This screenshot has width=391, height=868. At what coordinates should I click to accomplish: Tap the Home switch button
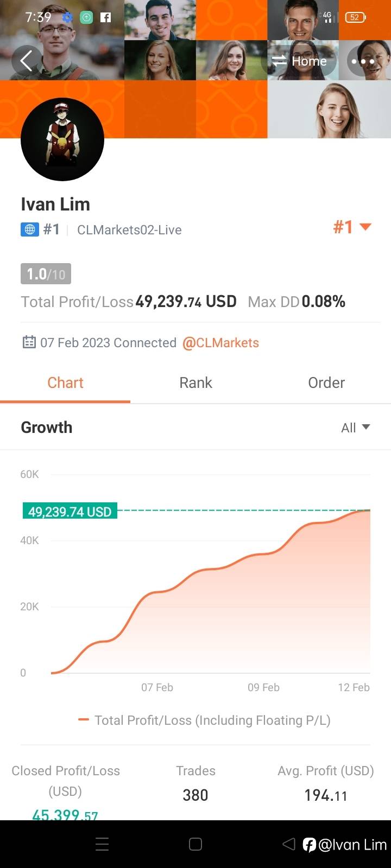[300, 61]
